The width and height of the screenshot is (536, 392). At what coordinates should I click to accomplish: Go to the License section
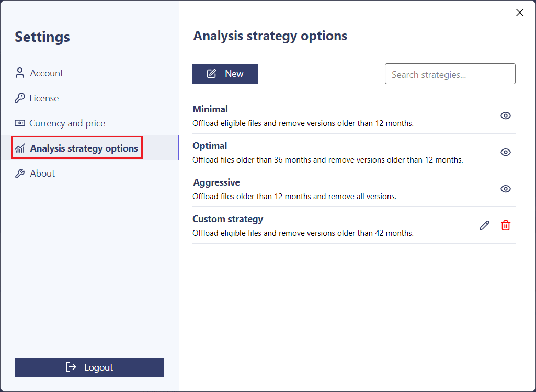click(44, 98)
